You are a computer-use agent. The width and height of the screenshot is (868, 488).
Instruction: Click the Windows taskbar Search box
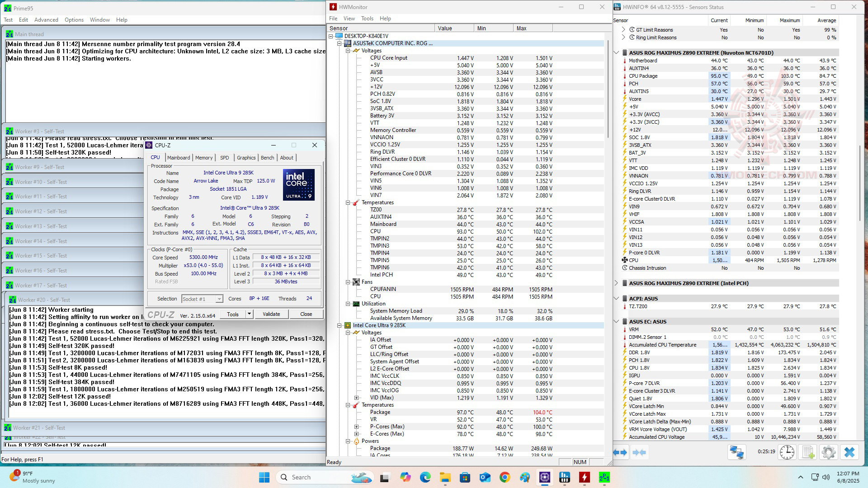(x=301, y=477)
